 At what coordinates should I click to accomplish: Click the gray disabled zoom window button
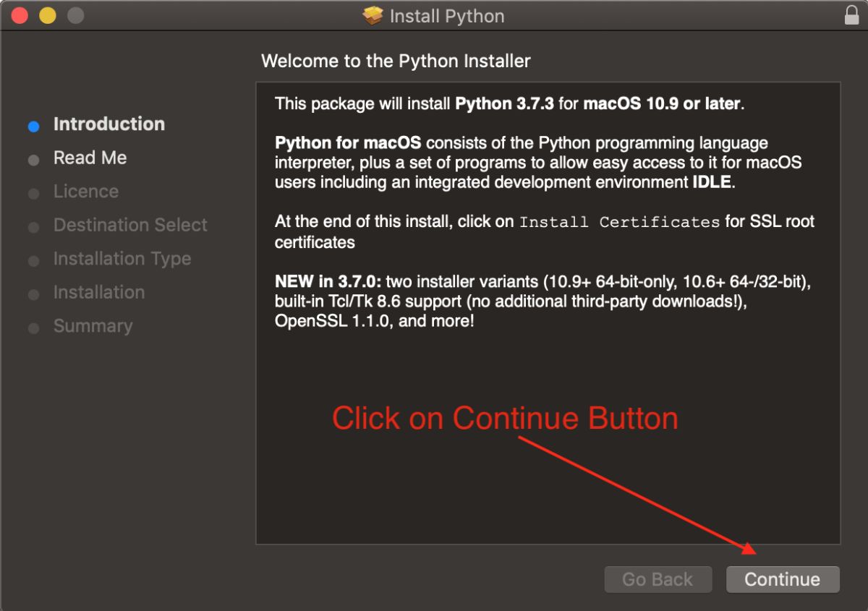click(75, 15)
